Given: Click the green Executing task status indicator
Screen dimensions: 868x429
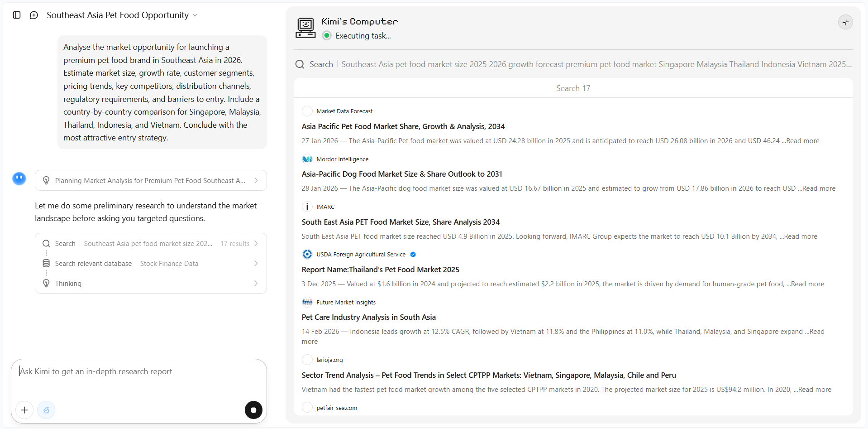Looking at the screenshot, I should pyautogui.click(x=327, y=35).
